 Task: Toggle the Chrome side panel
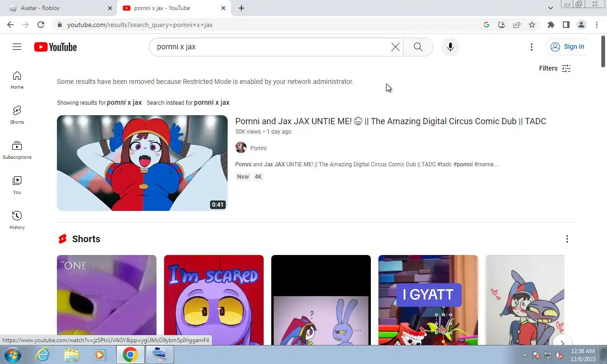pos(566,25)
